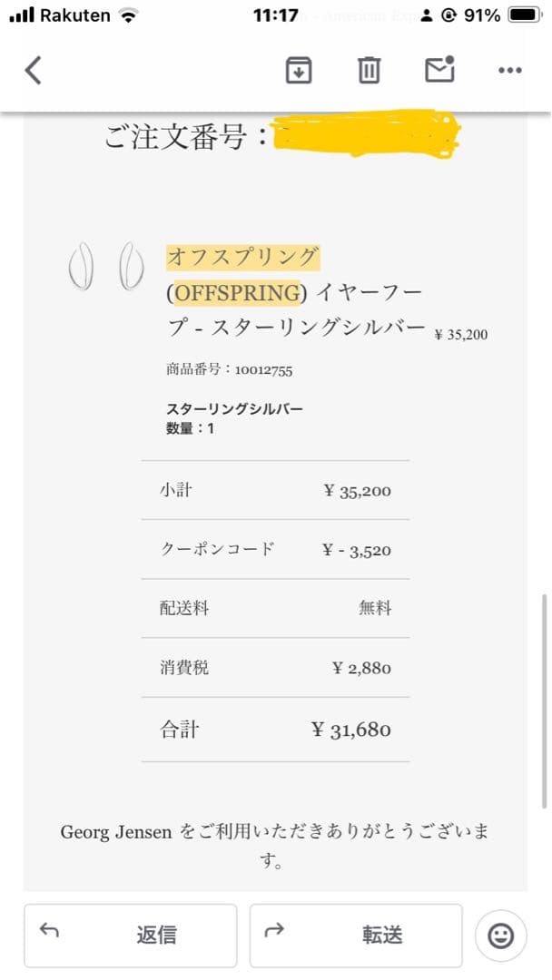Tap the item price ¥35,200

460,334
